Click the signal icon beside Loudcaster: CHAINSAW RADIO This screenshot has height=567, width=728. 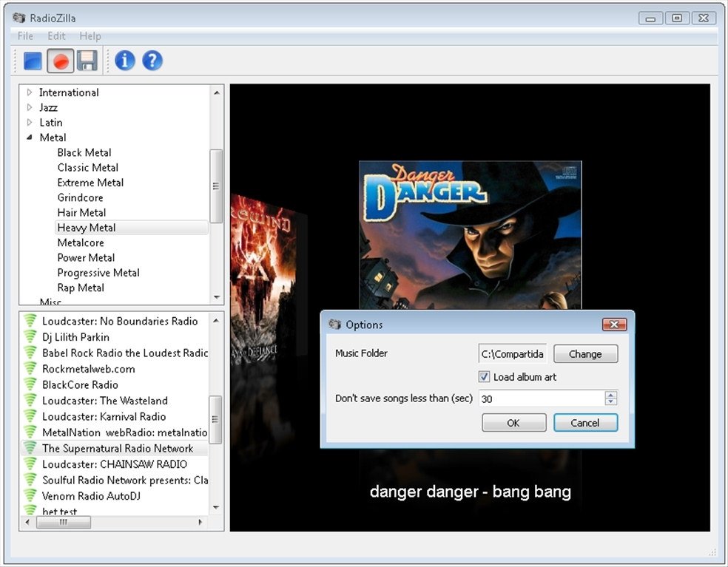pyautogui.click(x=30, y=464)
